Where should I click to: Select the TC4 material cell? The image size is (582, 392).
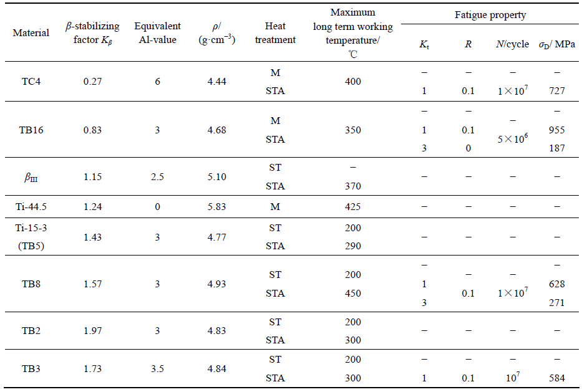pos(31,82)
